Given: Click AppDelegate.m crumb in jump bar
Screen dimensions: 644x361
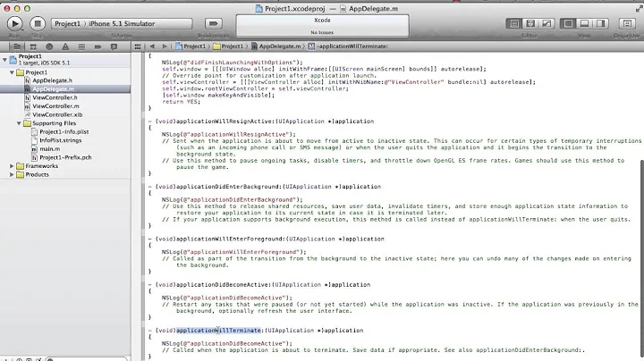Looking at the screenshot, I should click(x=276, y=46).
